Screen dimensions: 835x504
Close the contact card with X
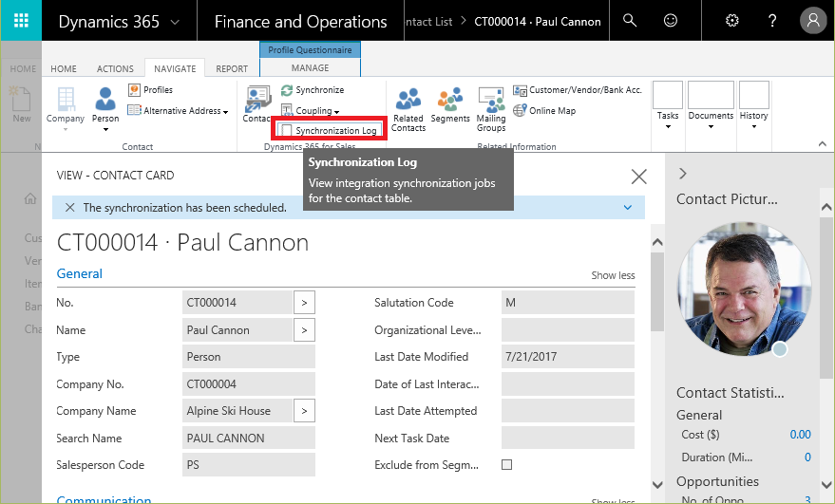tap(638, 177)
